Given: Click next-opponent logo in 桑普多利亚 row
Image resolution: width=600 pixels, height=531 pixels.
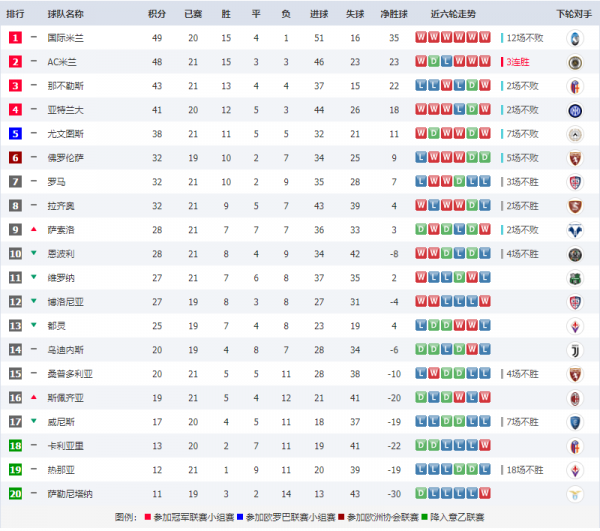Looking at the screenshot, I should [x=575, y=375].
